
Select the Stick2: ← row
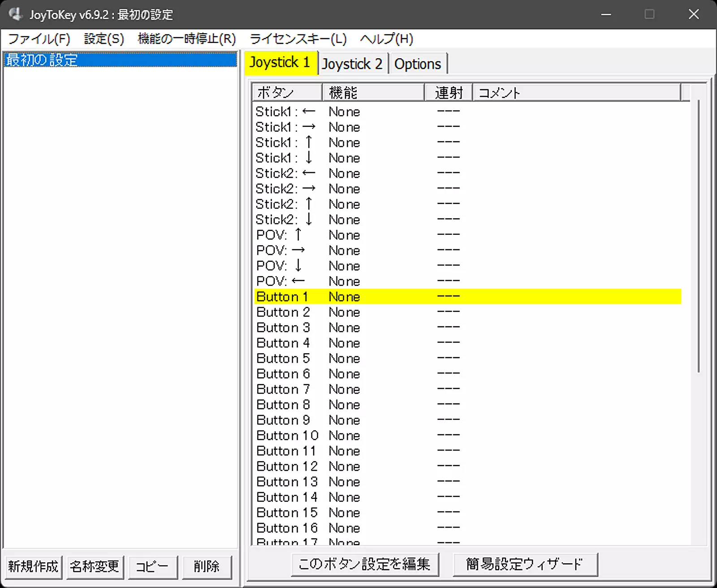(468, 173)
